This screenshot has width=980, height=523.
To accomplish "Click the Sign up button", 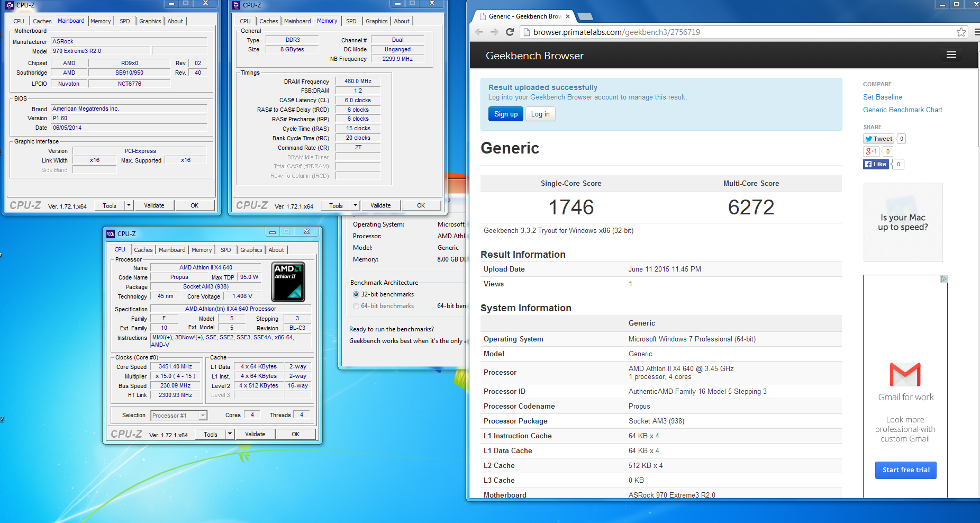I will pos(506,114).
